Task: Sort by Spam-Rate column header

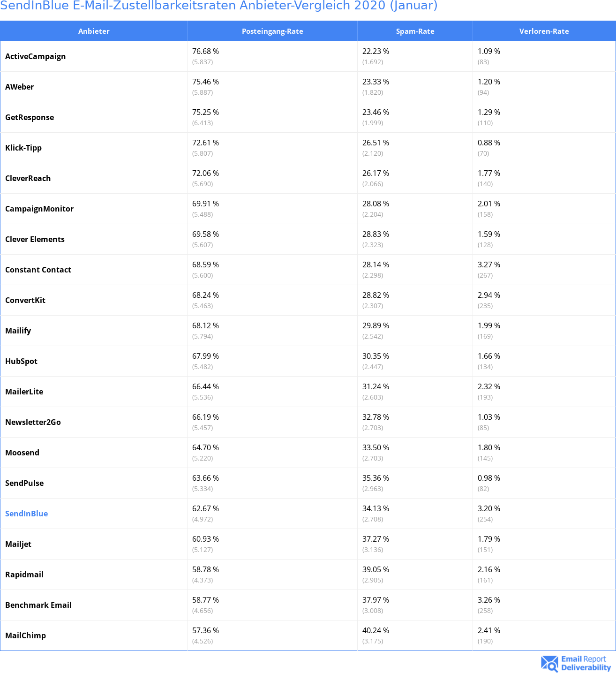Action: pyautogui.click(x=415, y=31)
